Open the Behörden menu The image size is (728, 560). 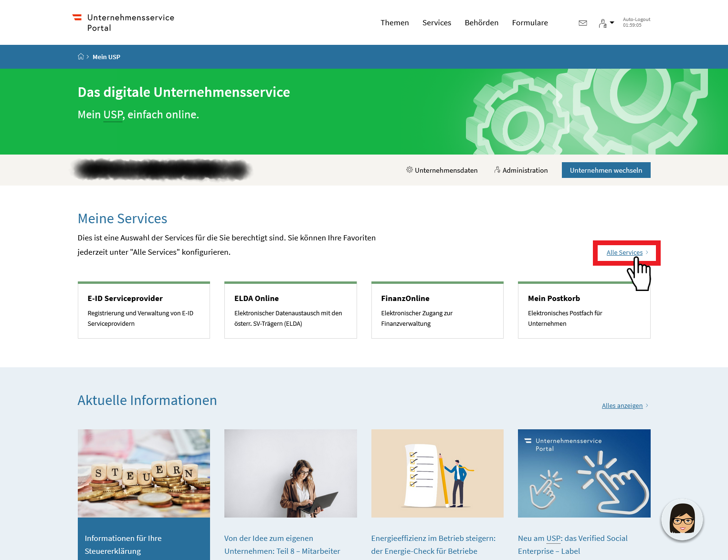pyautogui.click(x=482, y=22)
